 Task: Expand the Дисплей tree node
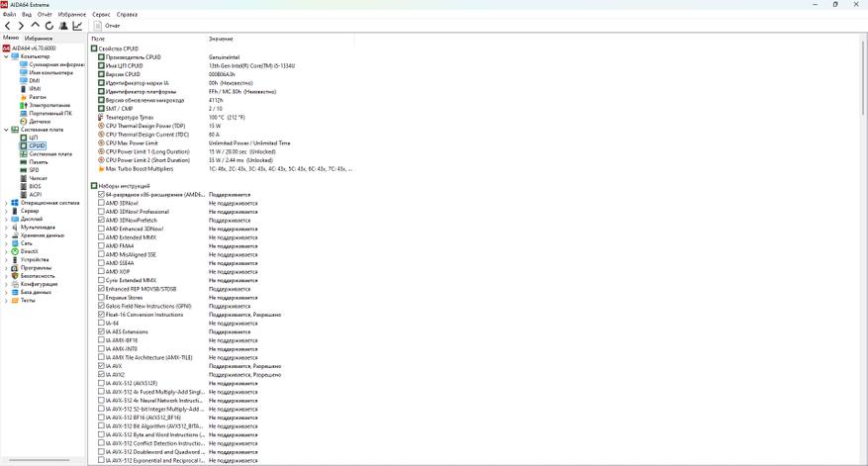pos(6,220)
